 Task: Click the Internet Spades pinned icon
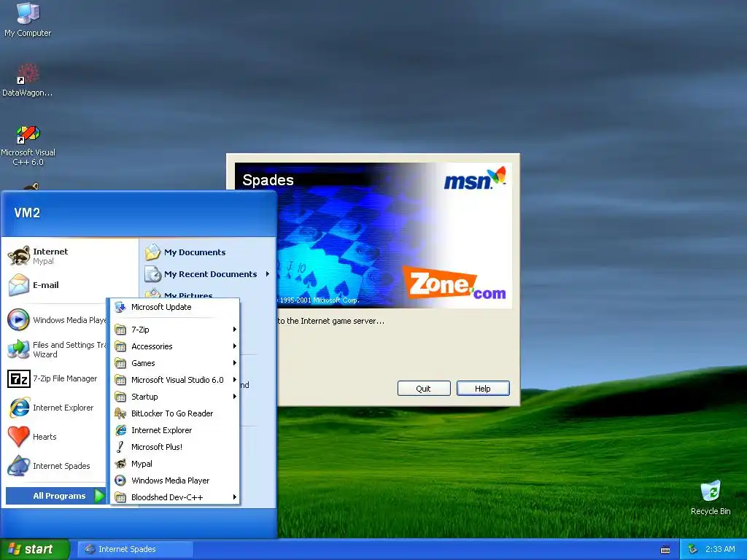tap(18, 466)
